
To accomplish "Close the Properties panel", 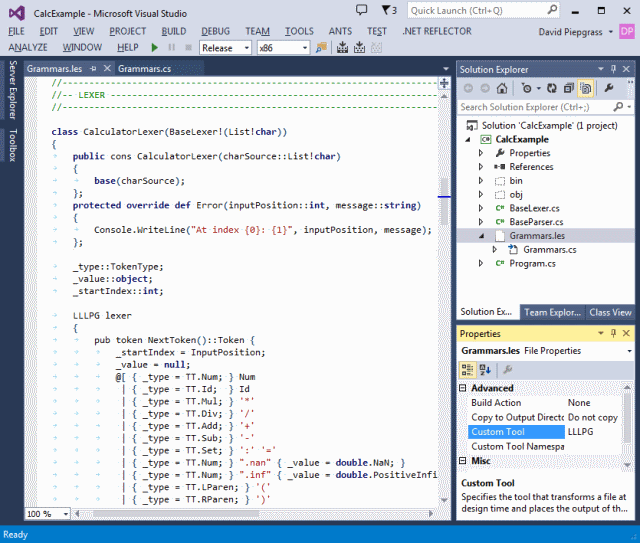I will 626,333.
